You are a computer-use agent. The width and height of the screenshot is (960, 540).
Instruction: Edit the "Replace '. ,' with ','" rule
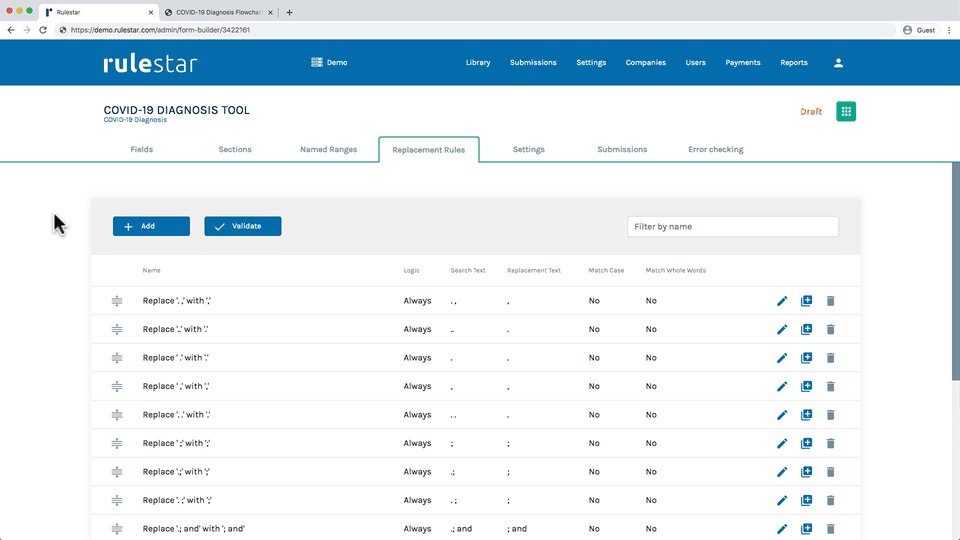(782, 301)
